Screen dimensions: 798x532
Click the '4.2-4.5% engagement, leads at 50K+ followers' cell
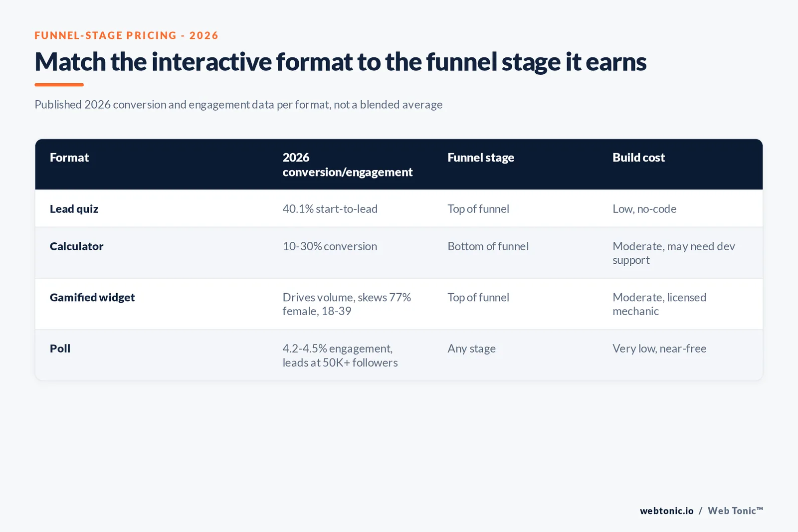pyautogui.click(x=340, y=355)
